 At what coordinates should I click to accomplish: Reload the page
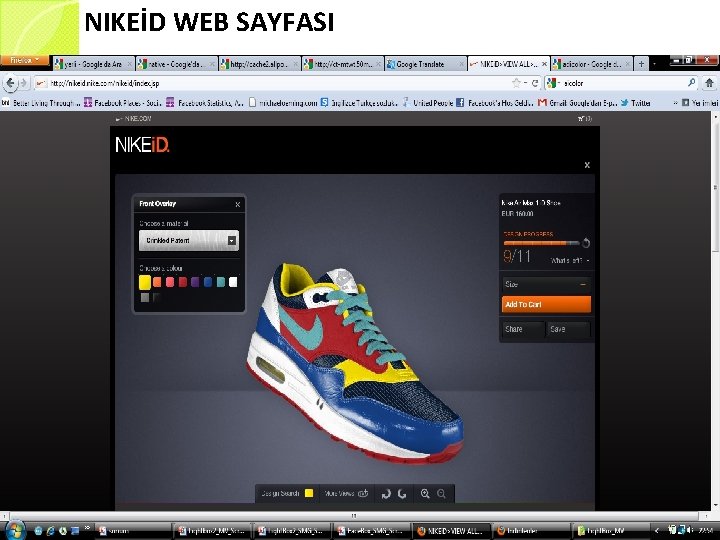[535, 83]
